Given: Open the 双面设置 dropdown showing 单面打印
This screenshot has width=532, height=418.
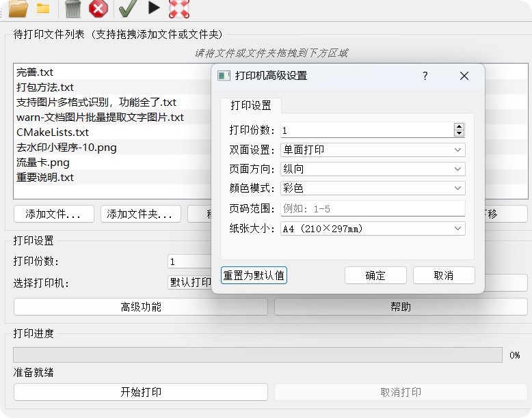Looking at the screenshot, I should (373, 150).
